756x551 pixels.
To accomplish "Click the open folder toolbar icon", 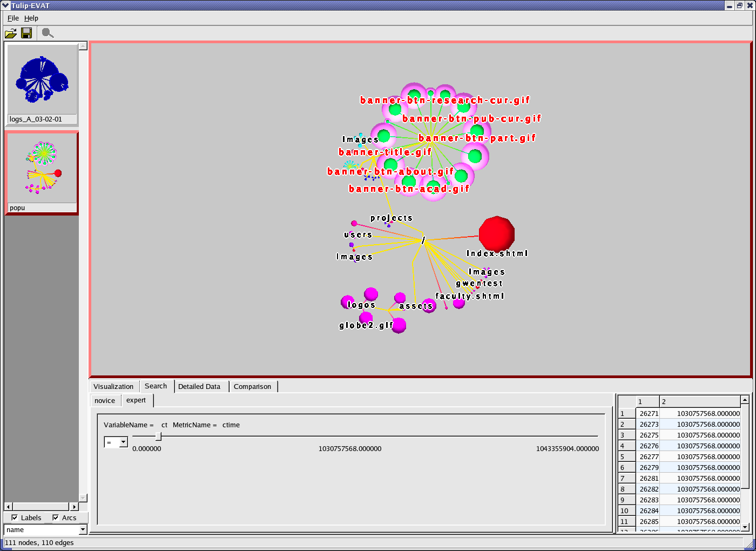I will pyautogui.click(x=10, y=33).
